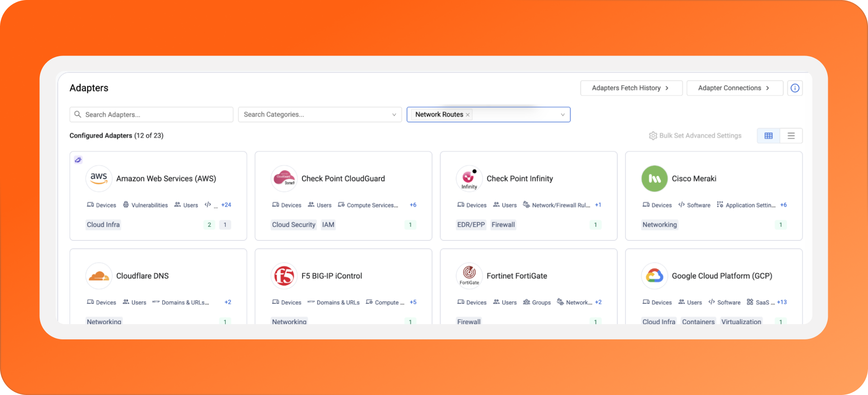Click the EDR/EPP tag on Check Point Infinity
This screenshot has width=868, height=395.
tap(471, 225)
